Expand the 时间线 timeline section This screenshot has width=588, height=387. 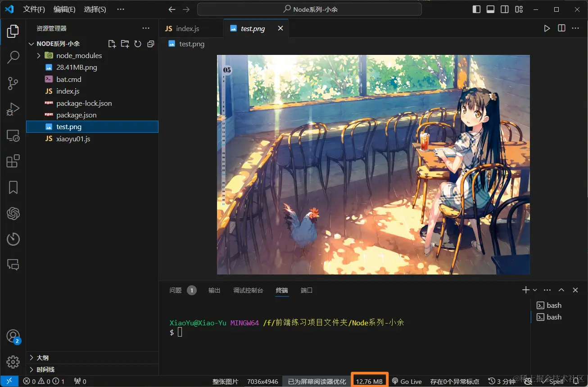(x=92, y=369)
